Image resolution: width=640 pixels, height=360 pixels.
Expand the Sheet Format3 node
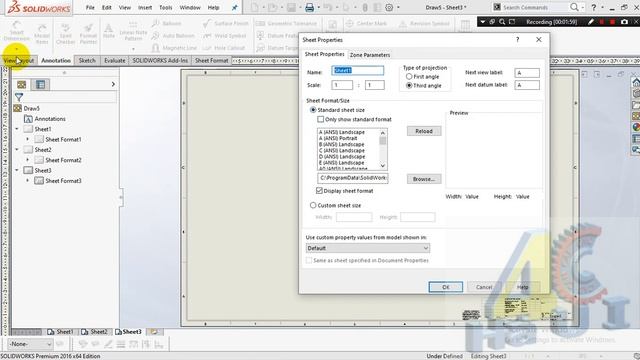pyautogui.click(x=28, y=180)
